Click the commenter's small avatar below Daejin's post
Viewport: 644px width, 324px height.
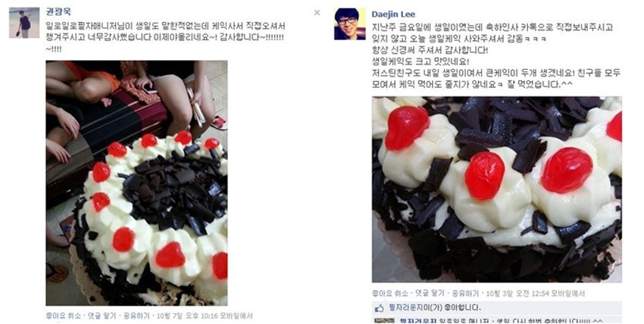click(384, 320)
